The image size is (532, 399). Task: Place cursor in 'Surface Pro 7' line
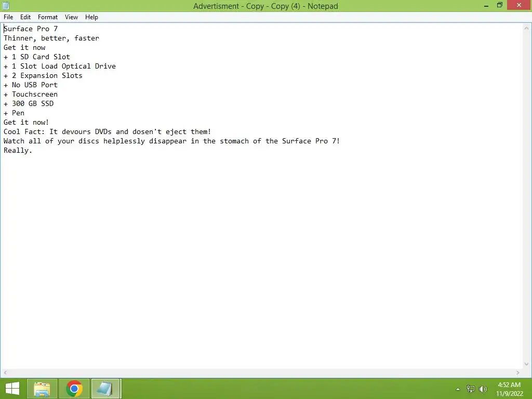pos(31,29)
